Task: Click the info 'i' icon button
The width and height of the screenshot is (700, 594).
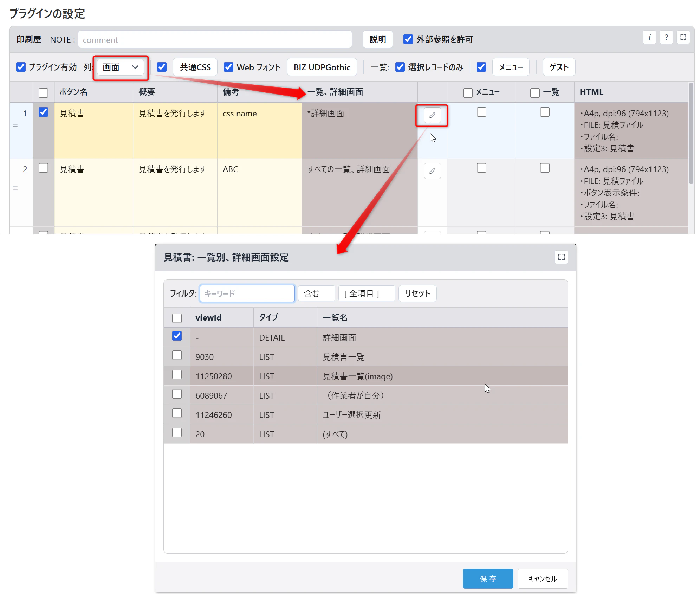Action: click(649, 37)
